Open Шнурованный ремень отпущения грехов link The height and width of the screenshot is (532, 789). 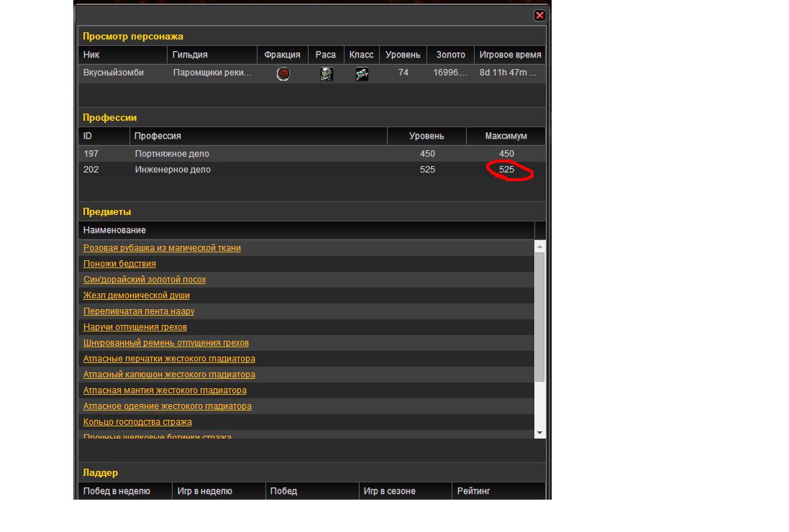[166, 343]
